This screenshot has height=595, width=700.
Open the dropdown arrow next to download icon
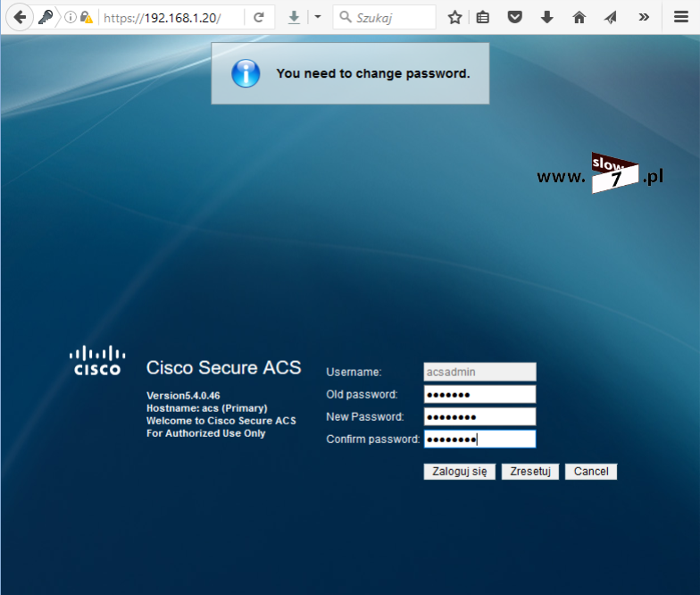click(318, 17)
